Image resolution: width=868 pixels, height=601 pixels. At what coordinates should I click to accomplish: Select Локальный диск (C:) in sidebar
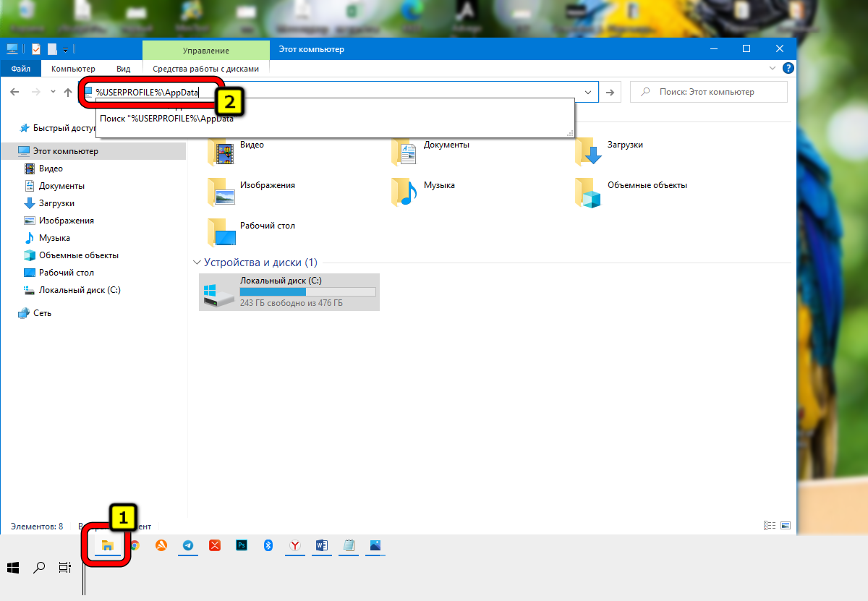[79, 290]
